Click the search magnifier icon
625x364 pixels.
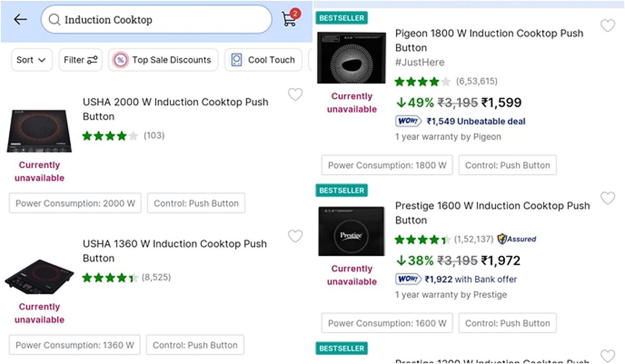click(x=54, y=20)
